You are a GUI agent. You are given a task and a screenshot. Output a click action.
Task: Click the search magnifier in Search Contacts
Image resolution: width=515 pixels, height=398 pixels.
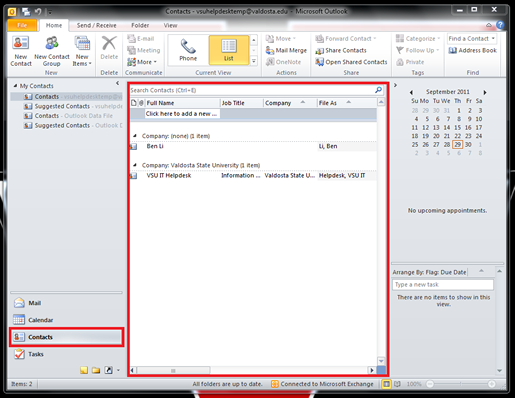(378, 90)
